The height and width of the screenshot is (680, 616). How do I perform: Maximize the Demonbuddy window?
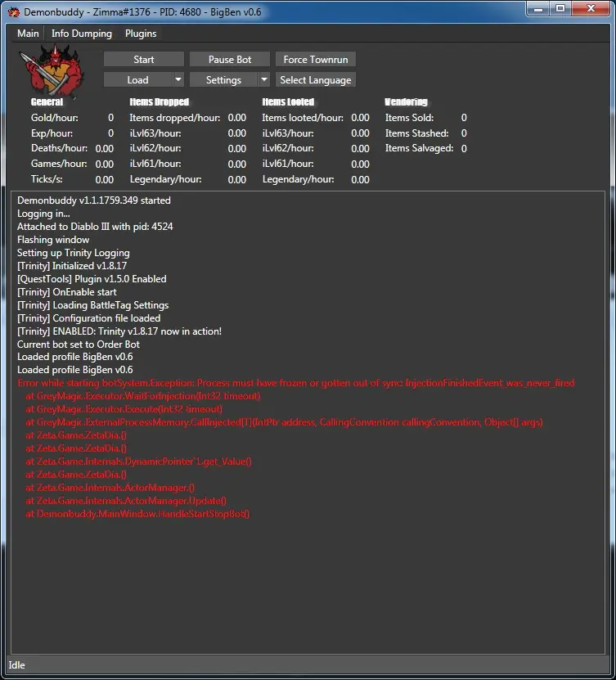tap(560, 9)
